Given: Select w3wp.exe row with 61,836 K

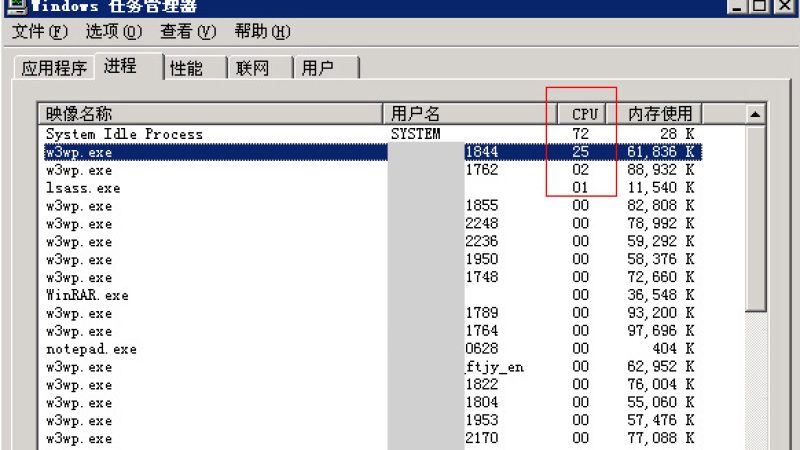Looking at the screenshot, I should pyautogui.click(x=371, y=152).
